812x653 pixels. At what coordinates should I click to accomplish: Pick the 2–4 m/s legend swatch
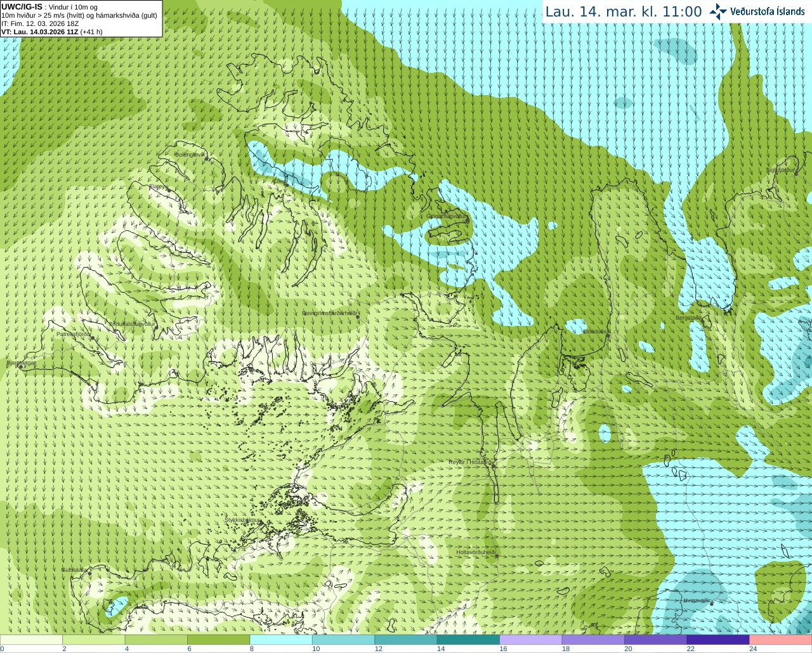pyautogui.click(x=94, y=640)
